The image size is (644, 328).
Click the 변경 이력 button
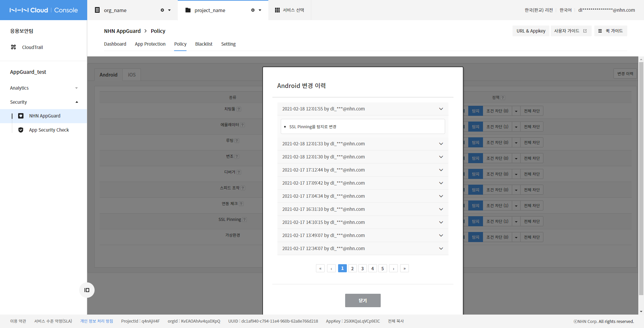click(625, 74)
